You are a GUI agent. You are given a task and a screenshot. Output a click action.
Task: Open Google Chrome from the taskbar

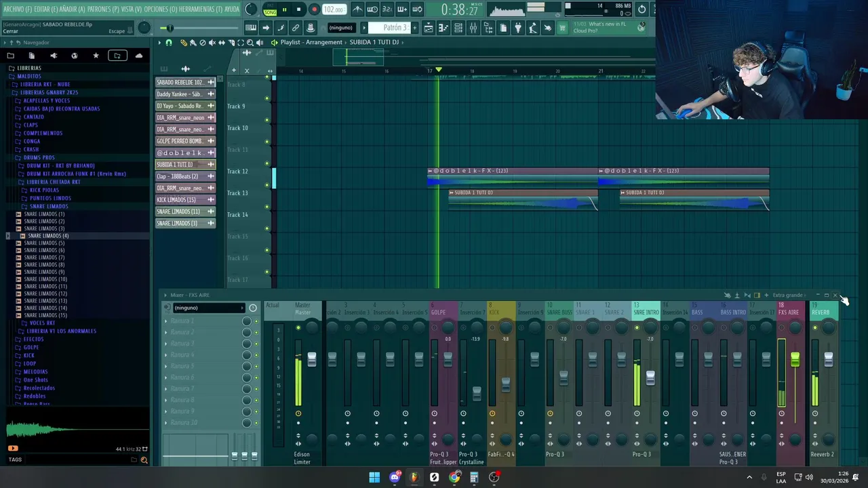pyautogui.click(x=454, y=477)
